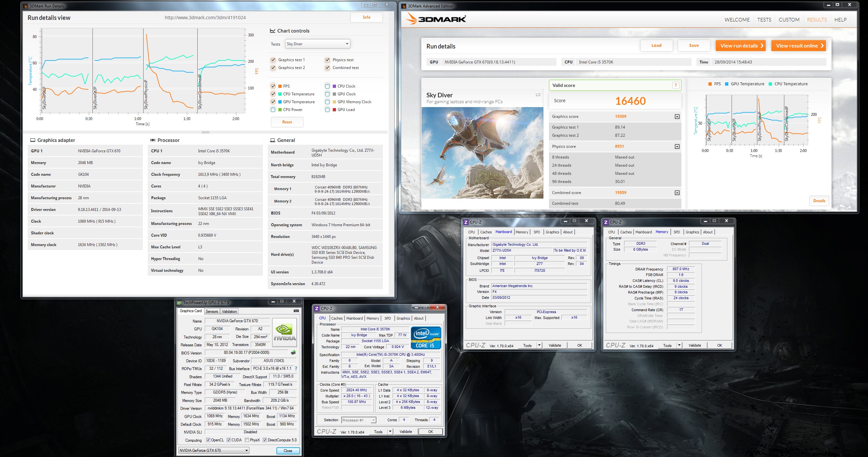Screen dimensions: 868x457
Task: Click View result online button
Action: tap(799, 46)
